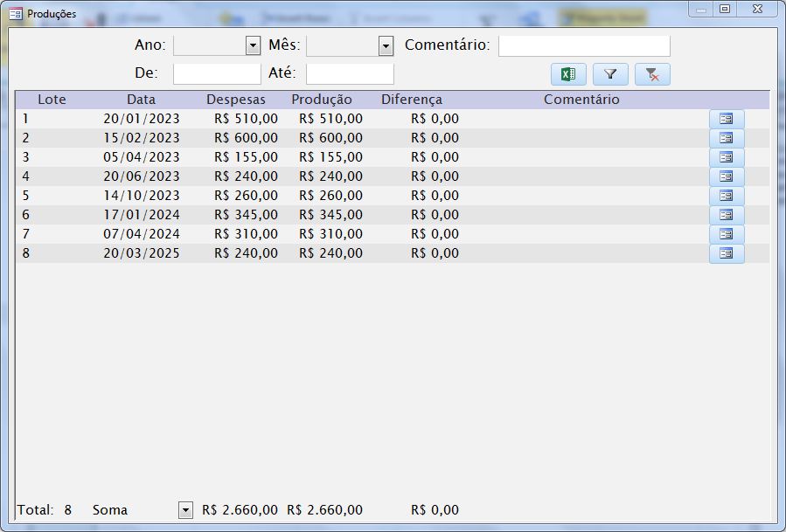Maximize the Produções window
This screenshot has width=786, height=532.
[724, 9]
